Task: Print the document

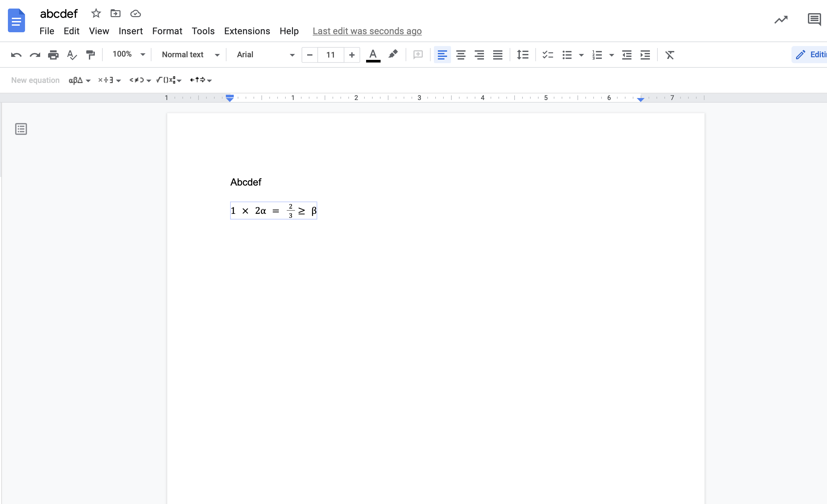Action: tap(53, 55)
